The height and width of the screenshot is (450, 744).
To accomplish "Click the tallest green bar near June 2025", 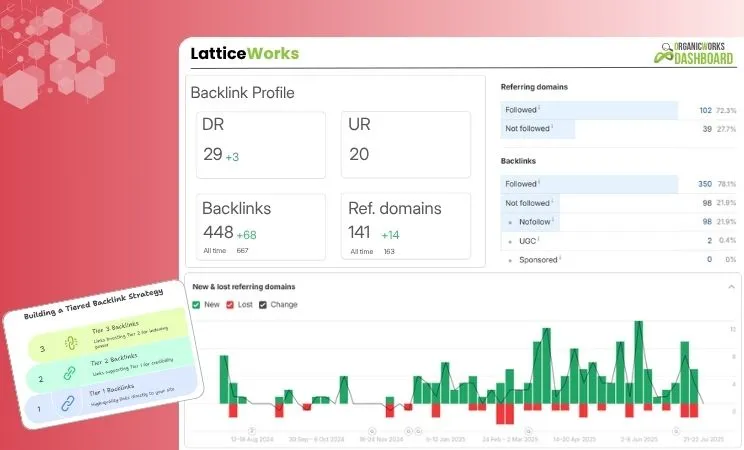I will pyautogui.click(x=639, y=363).
